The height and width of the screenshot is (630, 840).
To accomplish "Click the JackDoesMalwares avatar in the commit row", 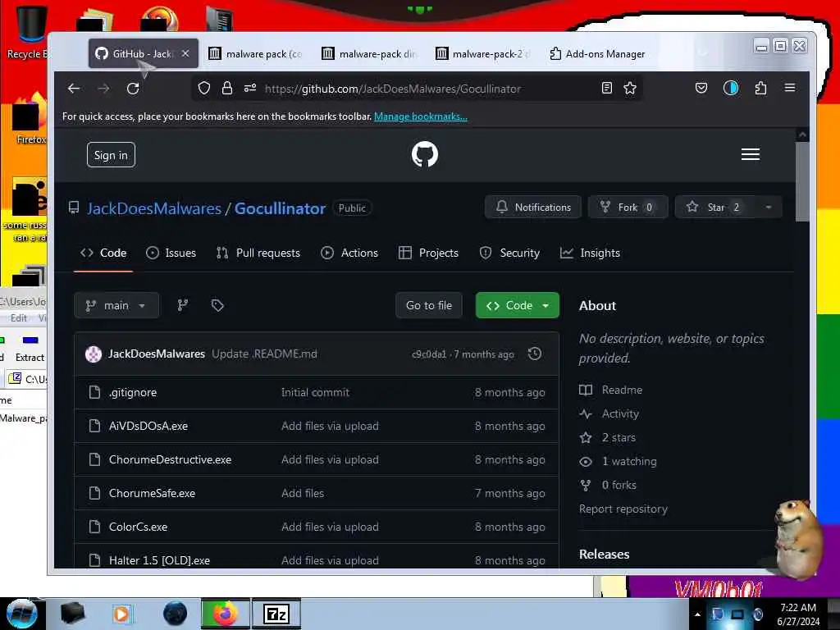I will (x=94, y=354).
